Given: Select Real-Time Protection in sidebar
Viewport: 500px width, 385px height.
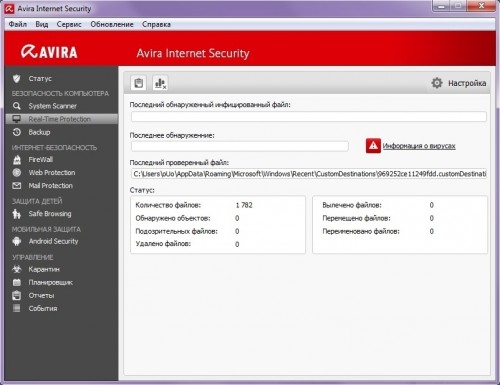Looking at the screenshot, I should point(60,119).
